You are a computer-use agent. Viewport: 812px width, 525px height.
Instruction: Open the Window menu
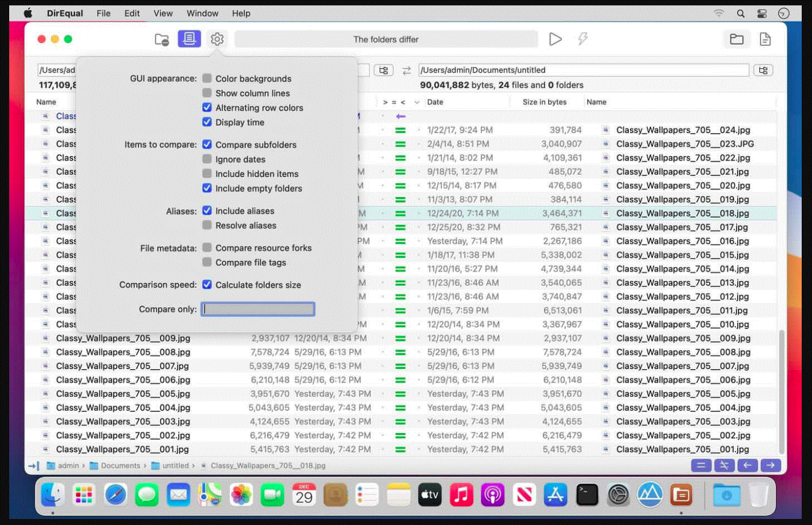coord(202,14)
